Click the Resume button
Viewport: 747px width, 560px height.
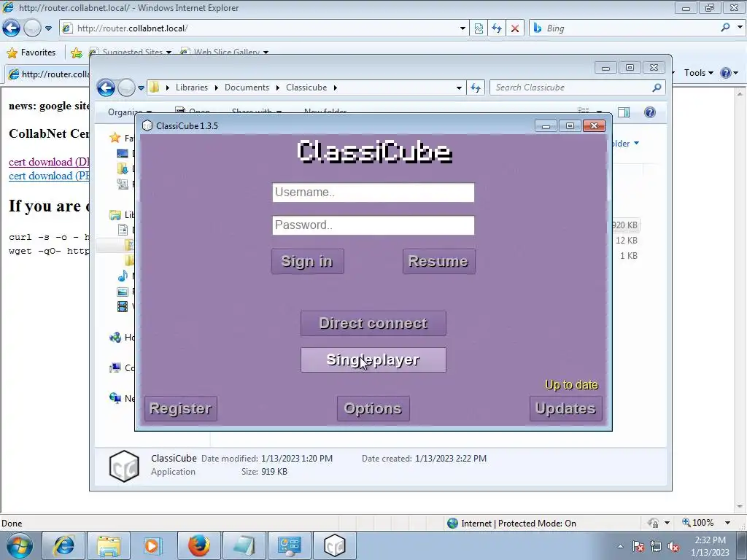438,261
